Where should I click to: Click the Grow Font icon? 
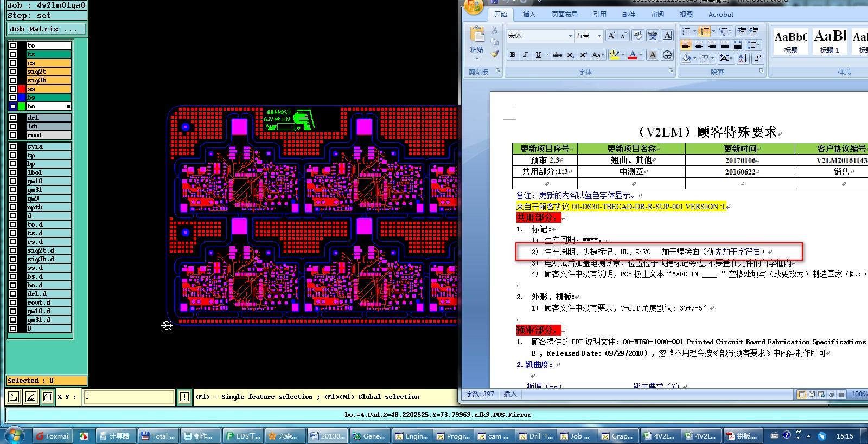pyautogui.click(x=611, y=36)
